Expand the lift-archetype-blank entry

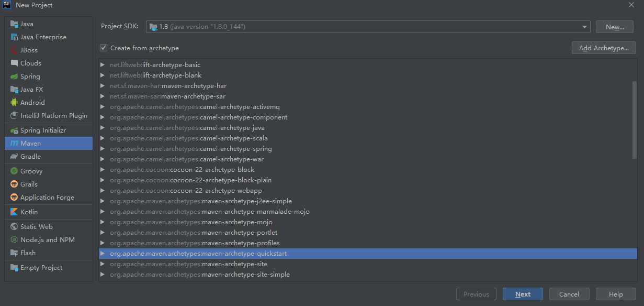click(103, 75)
